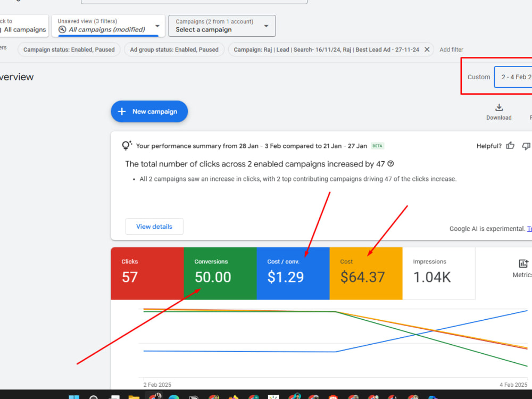Image resolution: width=532 pixels, height=399 pixels.
Task: Open Microsoft Edge from the taskbar
Action: [x=174, y=397]
